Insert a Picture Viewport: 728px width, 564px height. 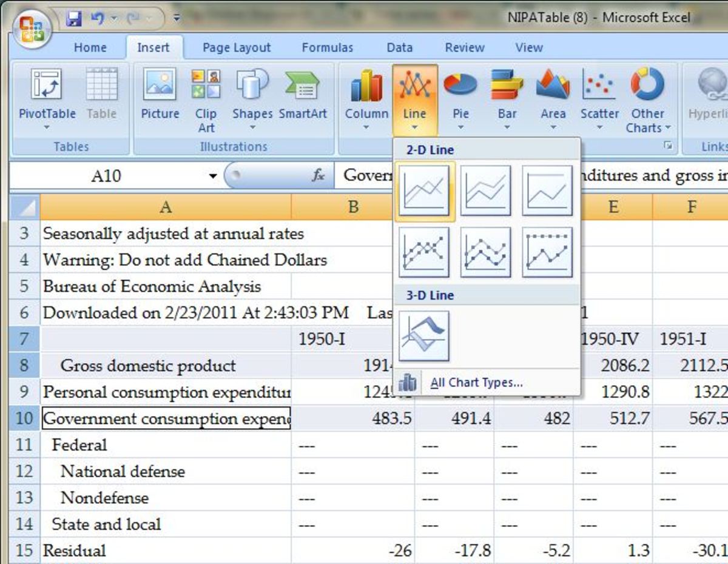coord(160,97)
